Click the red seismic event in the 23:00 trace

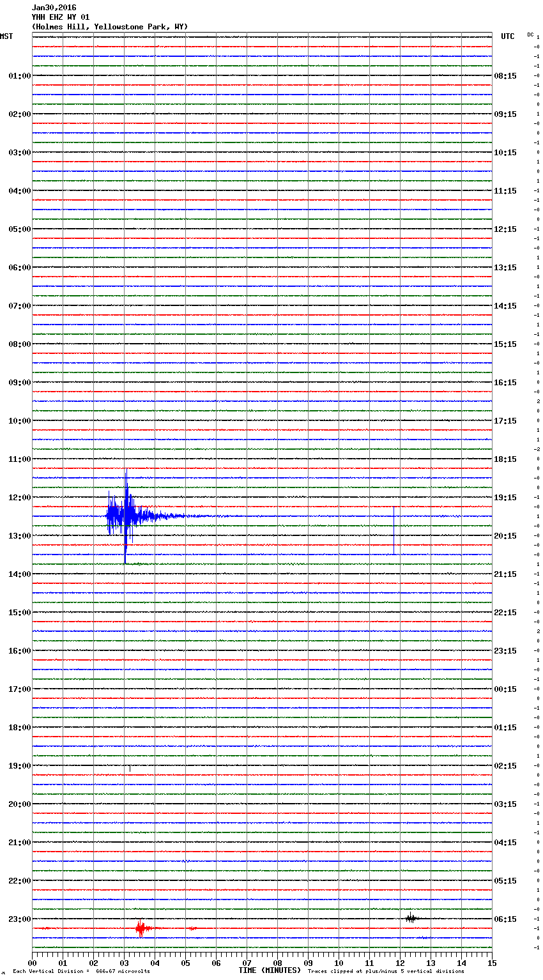coord(142,928)
